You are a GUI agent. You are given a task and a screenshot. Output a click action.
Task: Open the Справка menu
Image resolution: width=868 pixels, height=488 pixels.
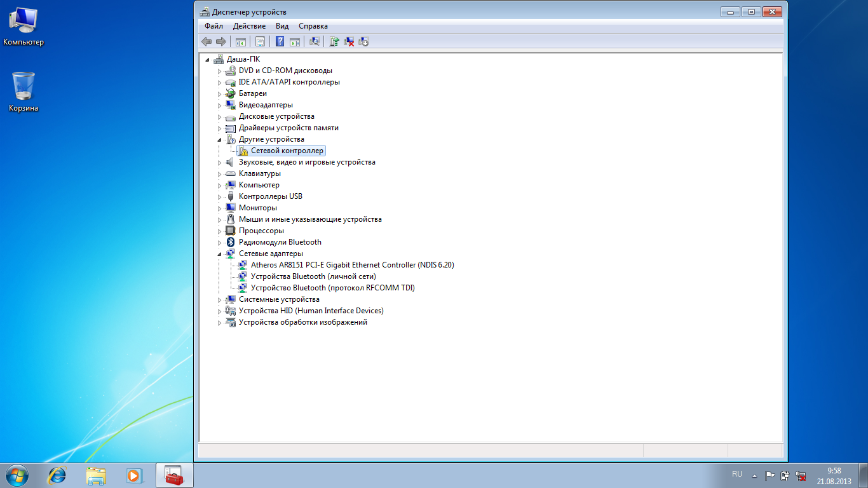pyautogui.click(x=313, y=26)
